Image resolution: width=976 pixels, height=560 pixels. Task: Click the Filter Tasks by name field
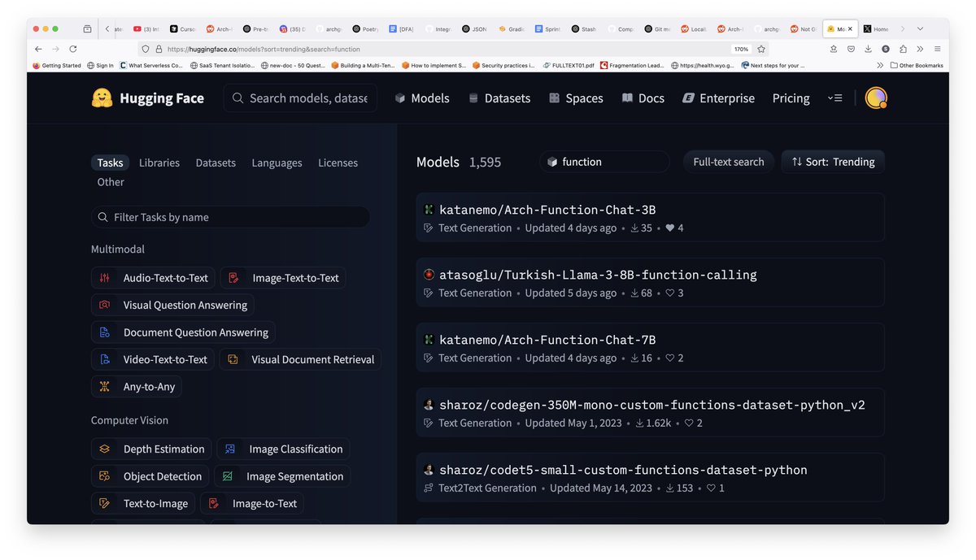pyautogui.click(x=230, y=217)
